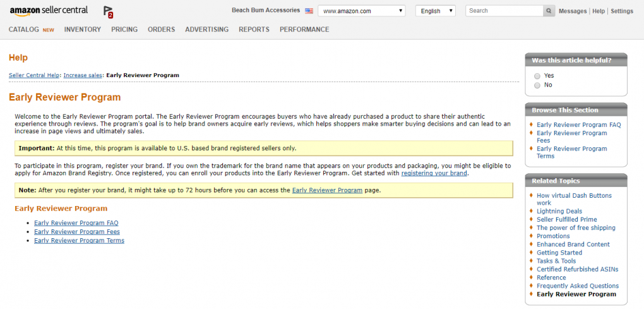The image size is (644, 309).
Task: Open Getting Started related topic
Action: [x=559, y=253]
